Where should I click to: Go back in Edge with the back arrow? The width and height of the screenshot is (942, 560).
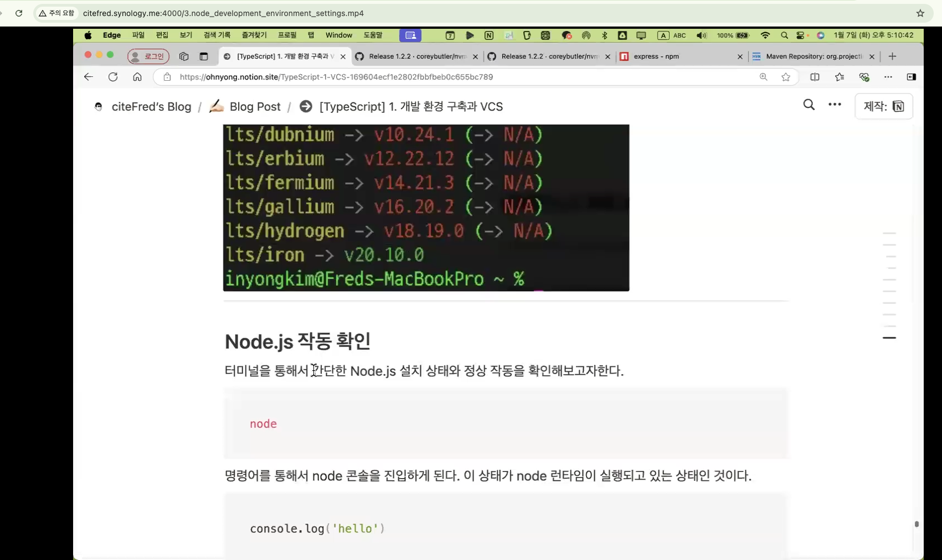[x=89, y=77]
